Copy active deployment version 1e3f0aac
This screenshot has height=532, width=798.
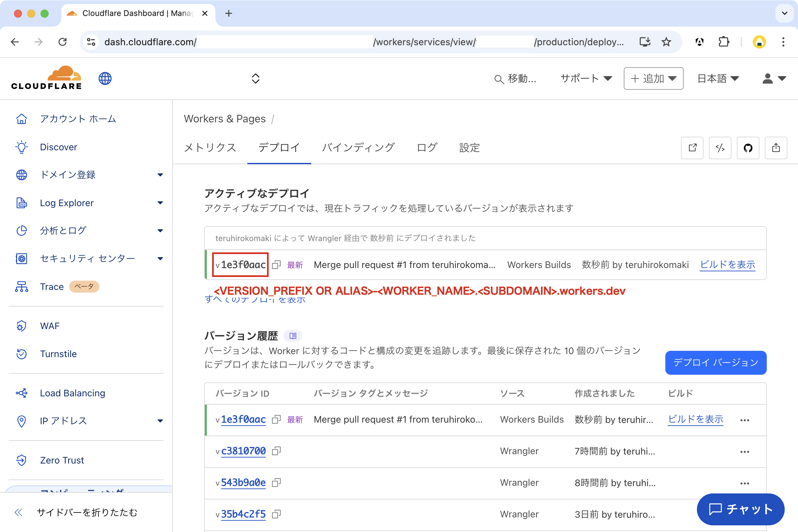[x=276, y=265]
